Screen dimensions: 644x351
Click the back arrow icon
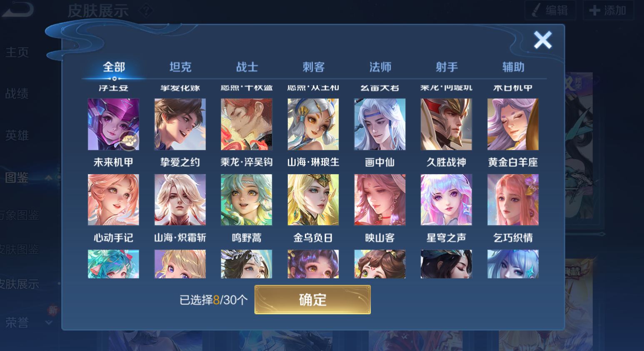click(17, 9)
